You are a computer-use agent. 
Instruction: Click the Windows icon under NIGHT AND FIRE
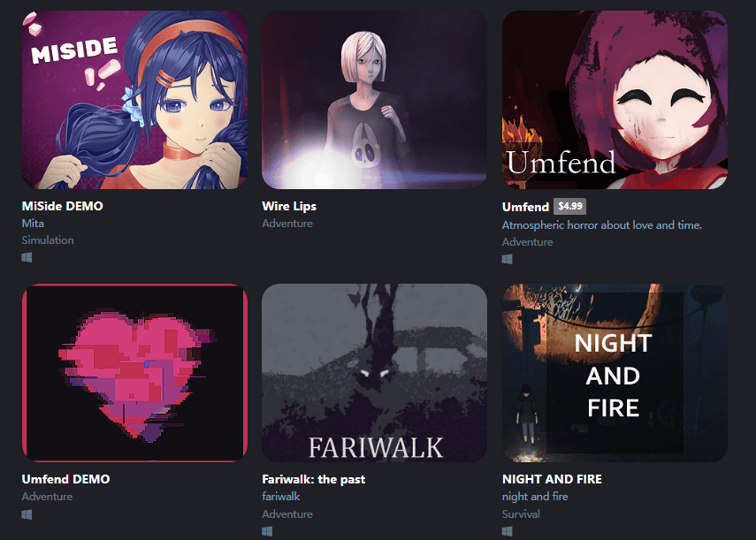coord(508,531)
